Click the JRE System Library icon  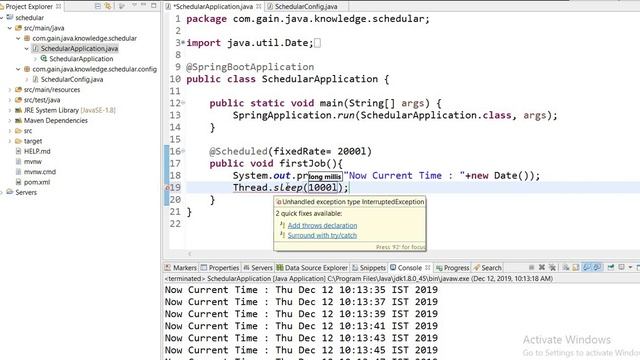tap(18, 110)
